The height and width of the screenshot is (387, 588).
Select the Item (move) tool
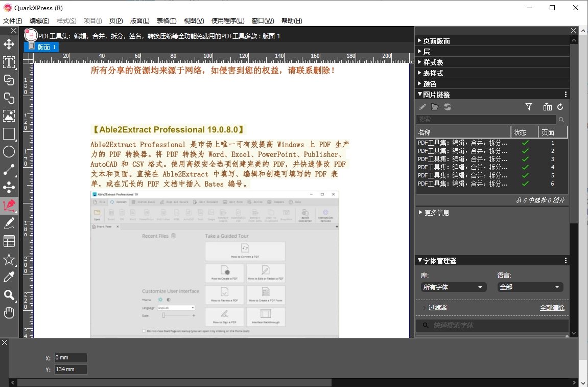click(9, 44)
